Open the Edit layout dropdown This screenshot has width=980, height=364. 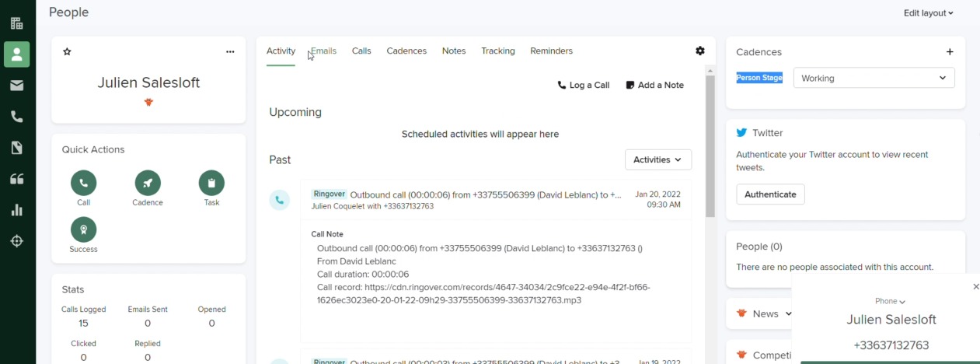[929, 13]
